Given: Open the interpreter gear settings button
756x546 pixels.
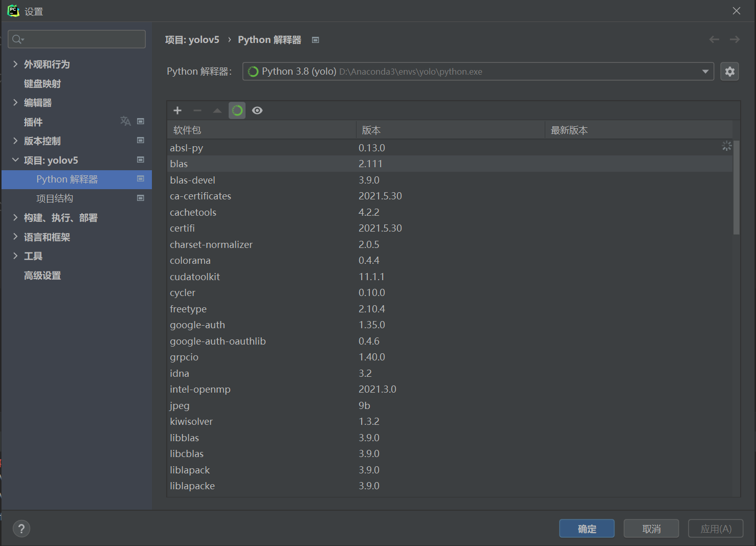Looking at the screenshot, I should coord(730,72).
